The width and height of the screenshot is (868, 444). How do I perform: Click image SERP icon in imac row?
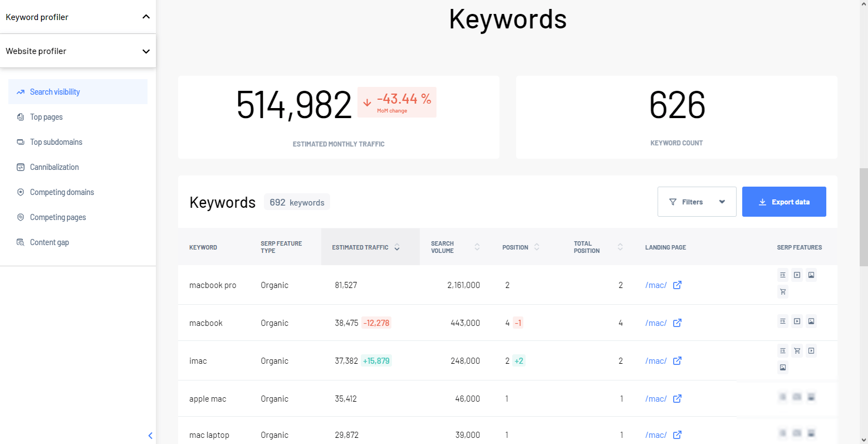pyautogui.click(x=783, y=367)
